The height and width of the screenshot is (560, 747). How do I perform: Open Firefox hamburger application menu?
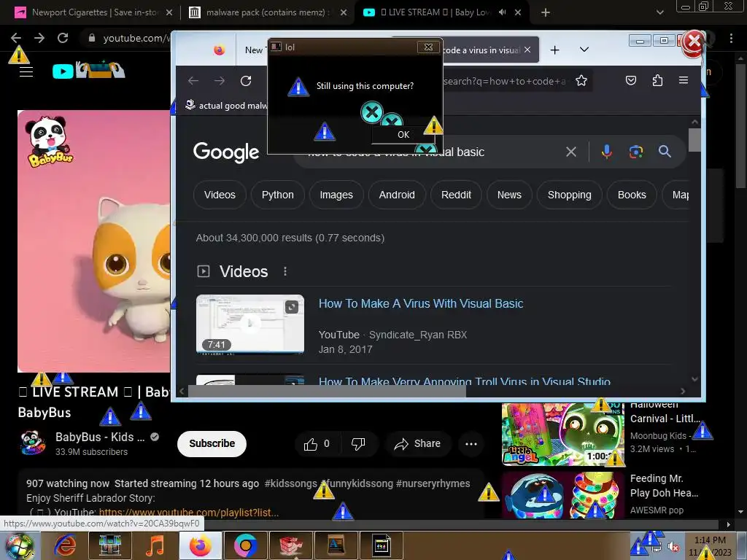[683, 80]
